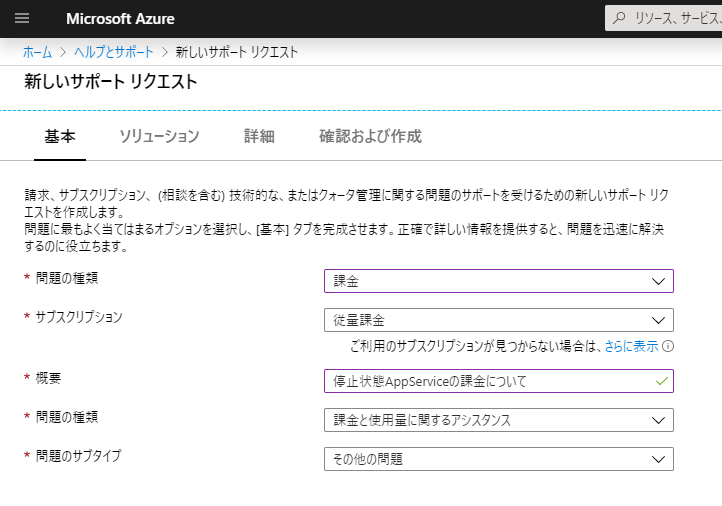Click the search magnifier icon
The width and height of the screenshot is (722, 506).
(619, 18)
